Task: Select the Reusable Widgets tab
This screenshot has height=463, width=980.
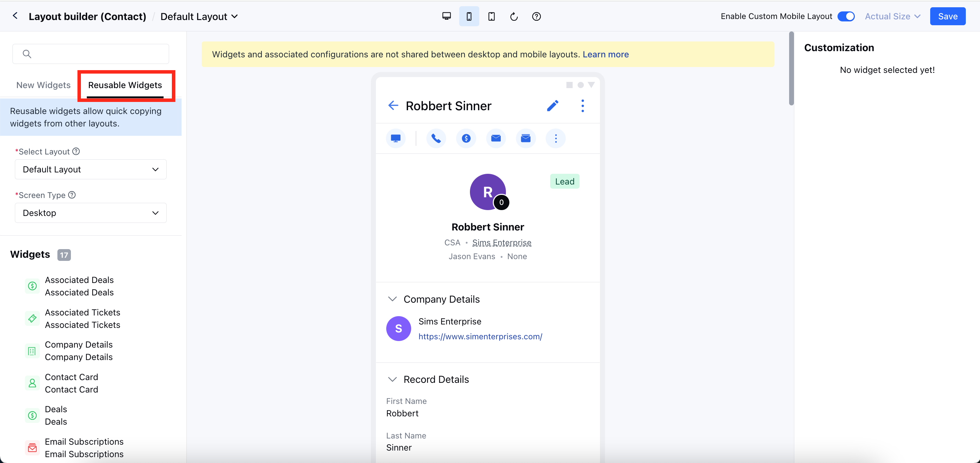Action: click(125, 85)
